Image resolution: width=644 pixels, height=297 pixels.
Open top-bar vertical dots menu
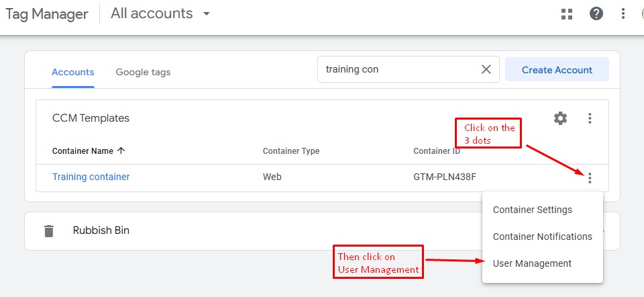(623, 14)
